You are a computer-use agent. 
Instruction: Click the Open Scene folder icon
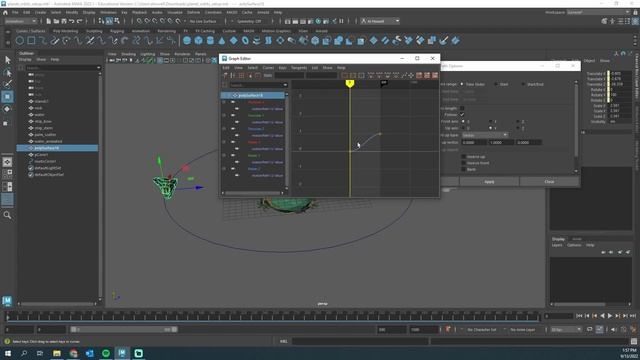[56, 21]
